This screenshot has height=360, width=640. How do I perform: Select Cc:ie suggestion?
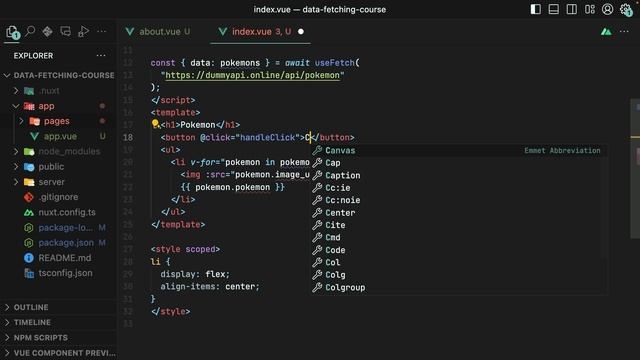pos(458,188)
